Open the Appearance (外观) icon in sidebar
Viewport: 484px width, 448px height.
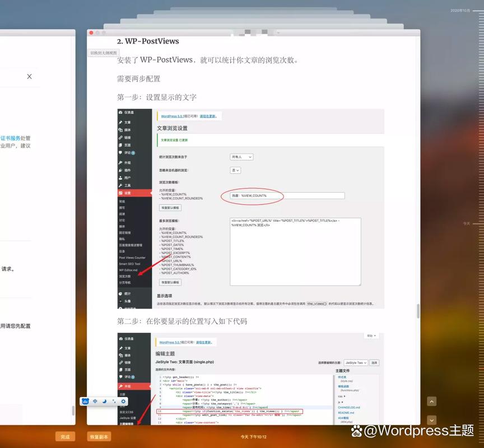pos(122,162)
